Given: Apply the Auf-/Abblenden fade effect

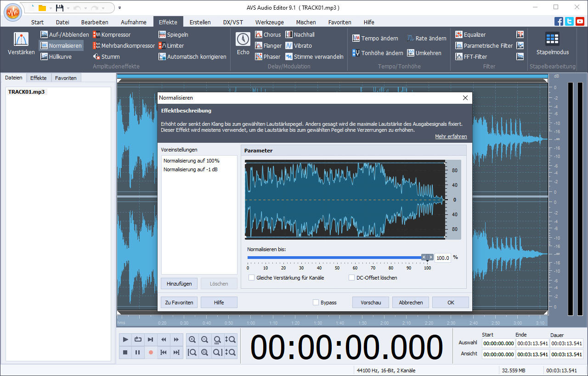Looking at the screenshot, I should (x=64, y=34).
